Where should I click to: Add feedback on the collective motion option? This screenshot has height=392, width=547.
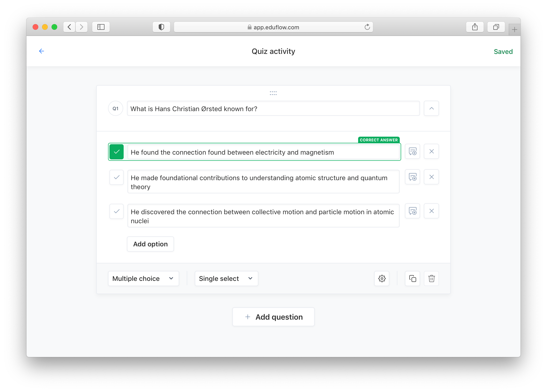pos(412,211)
